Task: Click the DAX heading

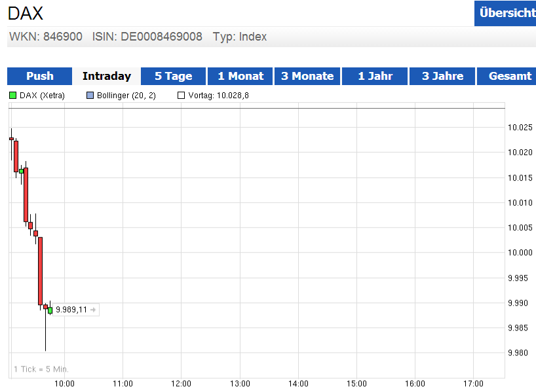Action: tap(26, 14)
